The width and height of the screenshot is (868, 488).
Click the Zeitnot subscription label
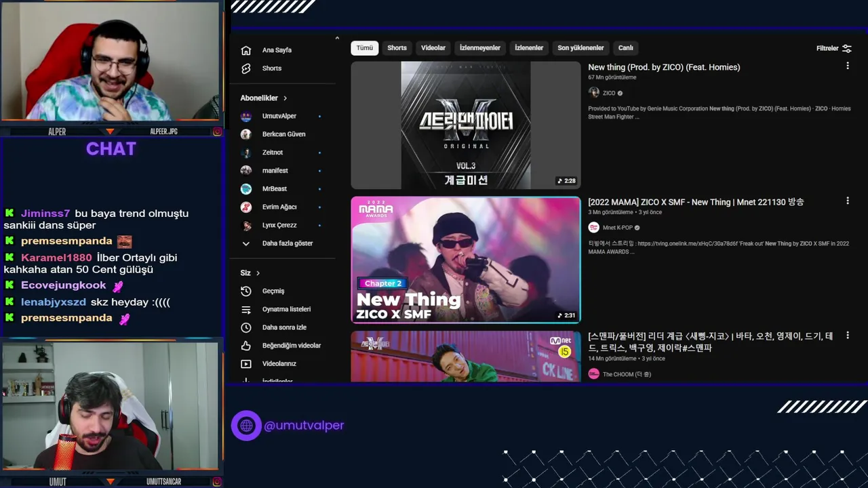[273, 152]
